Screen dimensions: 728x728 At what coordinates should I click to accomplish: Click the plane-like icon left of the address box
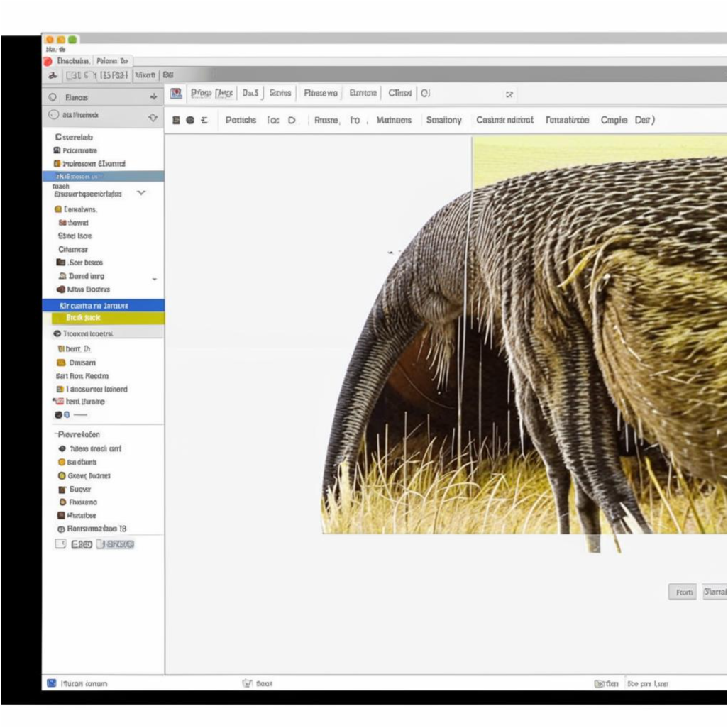coord(53,75)
